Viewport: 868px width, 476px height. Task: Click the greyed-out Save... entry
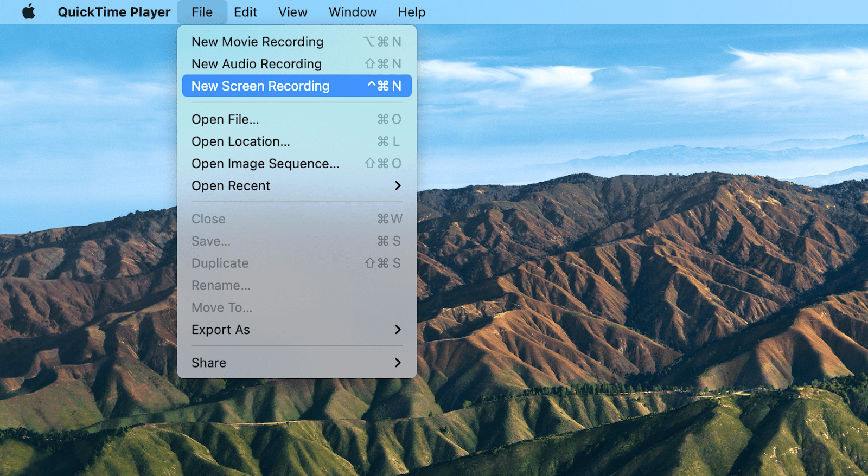297,241
